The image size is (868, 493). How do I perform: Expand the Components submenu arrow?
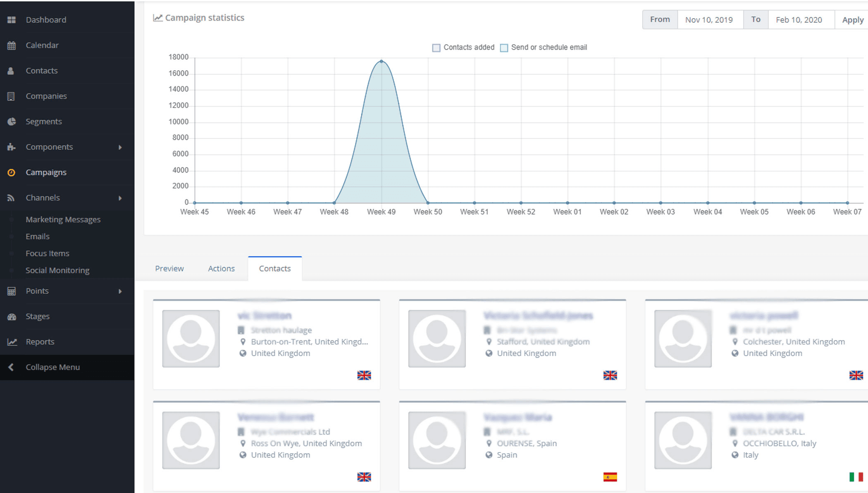coord(120,147)
